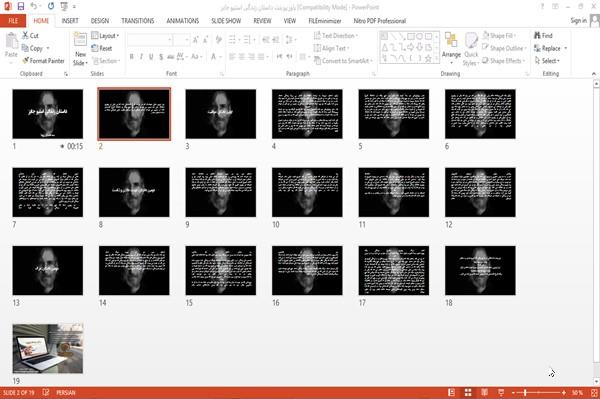Viewport: 600px width, 399px height.
Task: Zoom out with minus button
Action: coord(514,392)
